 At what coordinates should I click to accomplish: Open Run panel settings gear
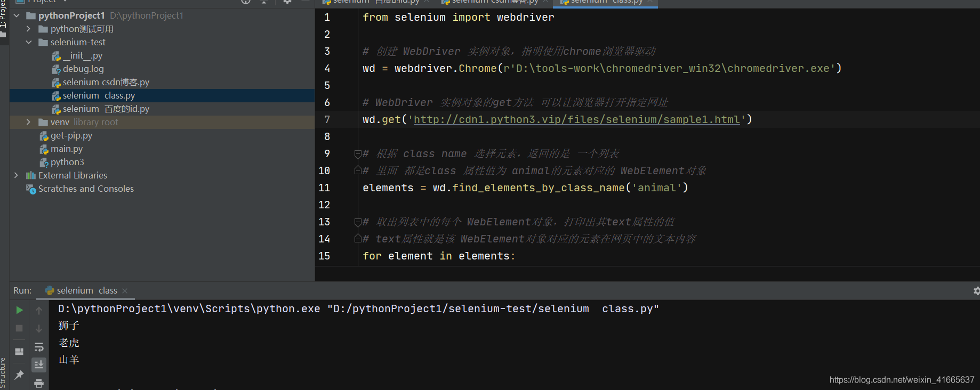click(976, 291)
